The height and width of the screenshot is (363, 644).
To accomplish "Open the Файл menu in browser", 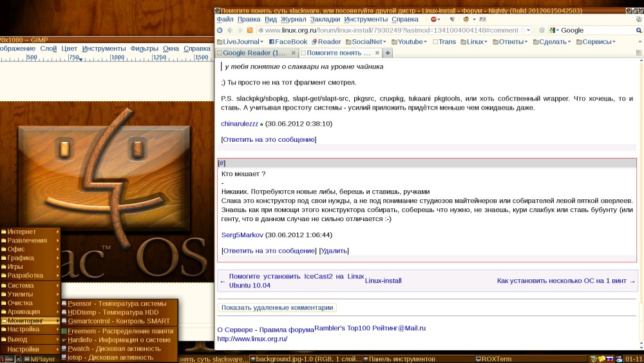I will 225,19.
